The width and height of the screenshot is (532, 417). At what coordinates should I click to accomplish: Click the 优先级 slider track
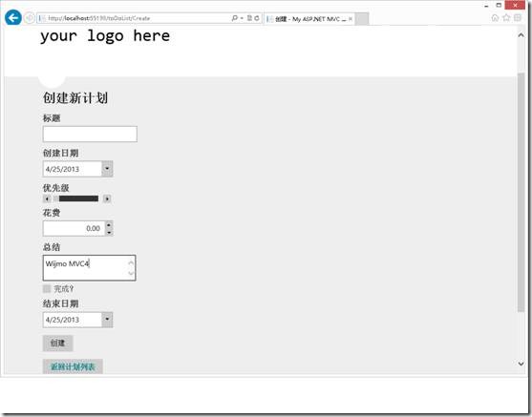pyautogui.click(x=77, y=198)
